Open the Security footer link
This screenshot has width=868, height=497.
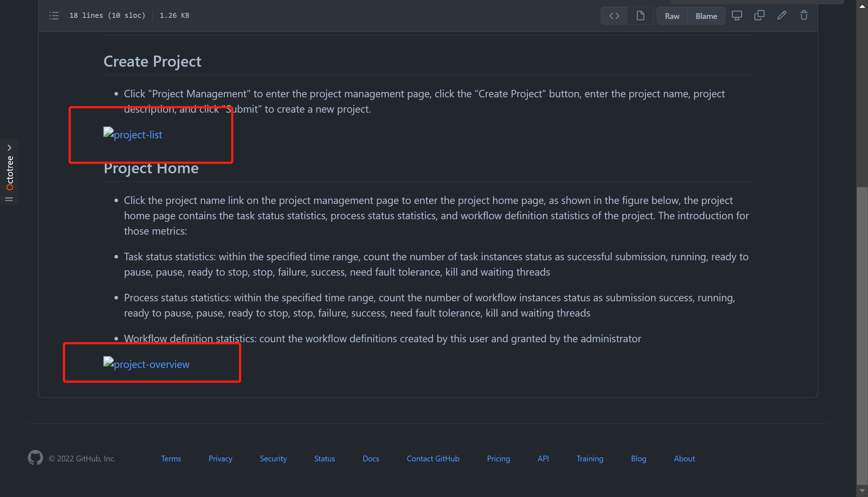(273, 458)
